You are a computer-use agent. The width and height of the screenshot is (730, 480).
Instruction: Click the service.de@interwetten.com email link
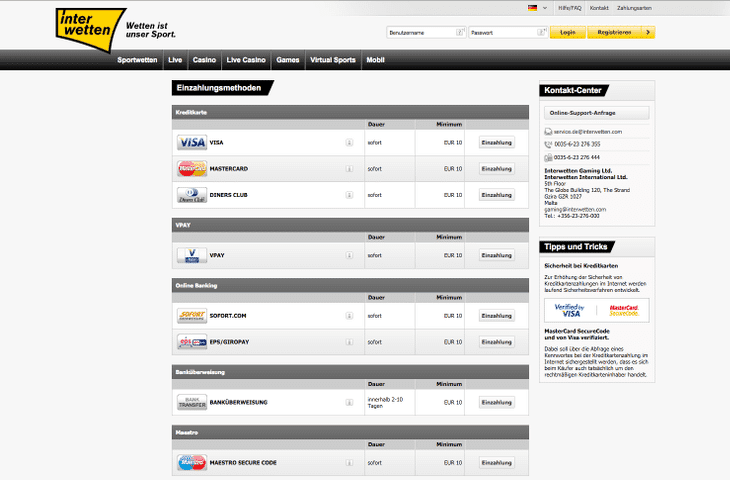click(x=588, y=132)
